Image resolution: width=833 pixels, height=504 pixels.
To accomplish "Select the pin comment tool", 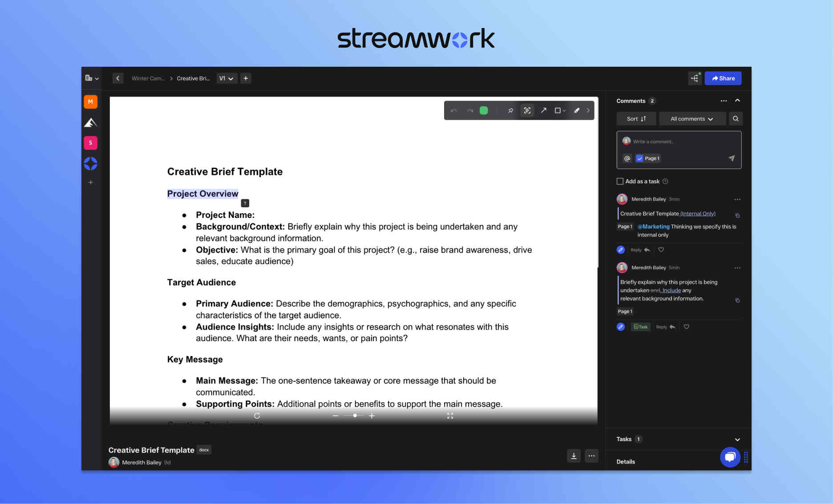I will 510,110.
